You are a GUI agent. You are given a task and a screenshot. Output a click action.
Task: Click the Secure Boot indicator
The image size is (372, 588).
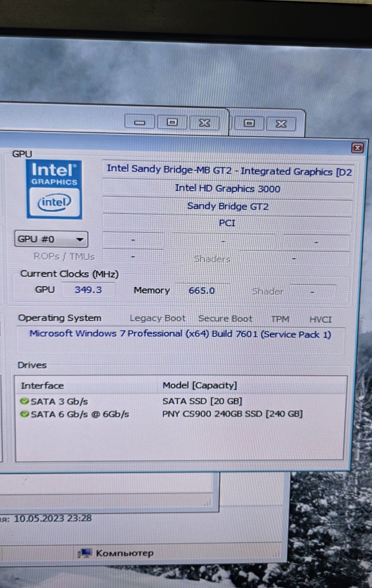225,319
